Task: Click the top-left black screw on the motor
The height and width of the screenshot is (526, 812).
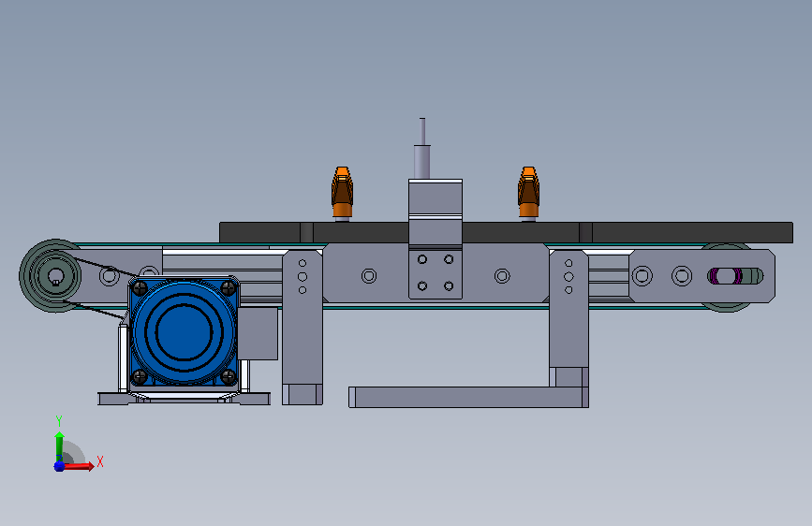Action: [140, 287]
